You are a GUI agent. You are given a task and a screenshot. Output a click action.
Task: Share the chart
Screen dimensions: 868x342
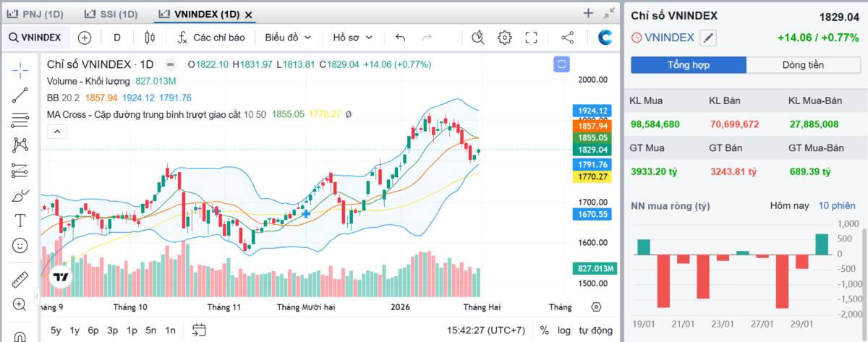tap(567, 38)
